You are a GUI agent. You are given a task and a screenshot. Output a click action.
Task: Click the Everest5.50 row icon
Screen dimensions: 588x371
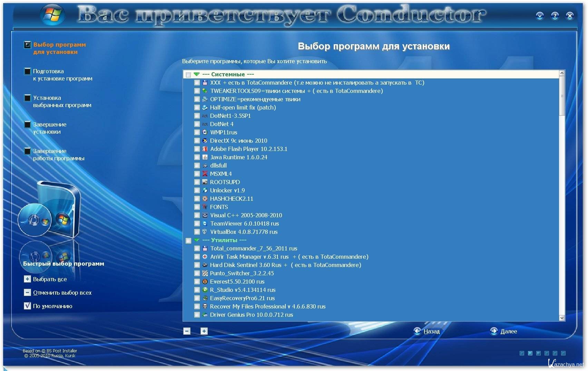pyautogui.click(x=205, y=282)
